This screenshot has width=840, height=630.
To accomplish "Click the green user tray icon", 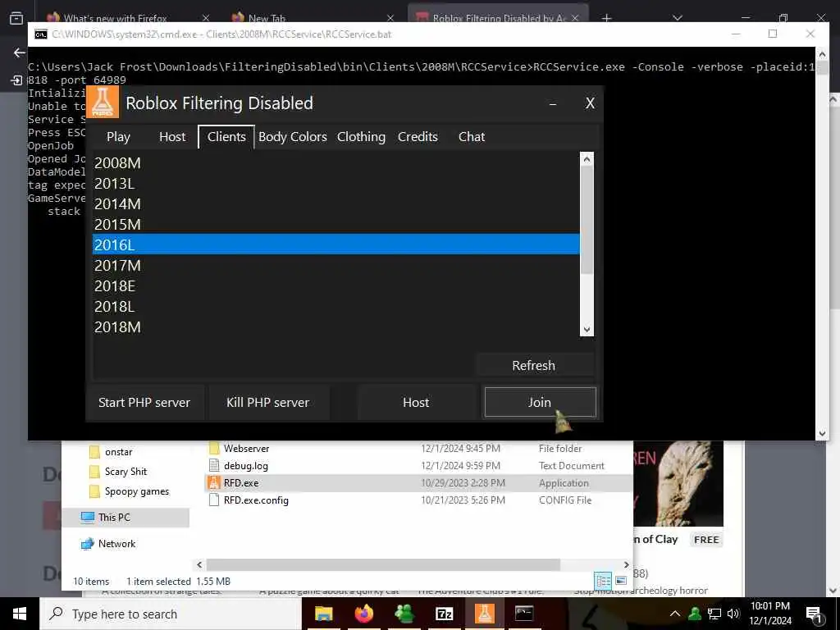I will click(695, 614).
